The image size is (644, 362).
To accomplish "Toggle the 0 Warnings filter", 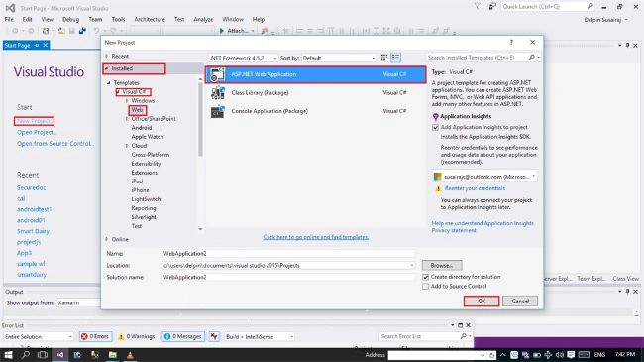I will pos(137,336).
